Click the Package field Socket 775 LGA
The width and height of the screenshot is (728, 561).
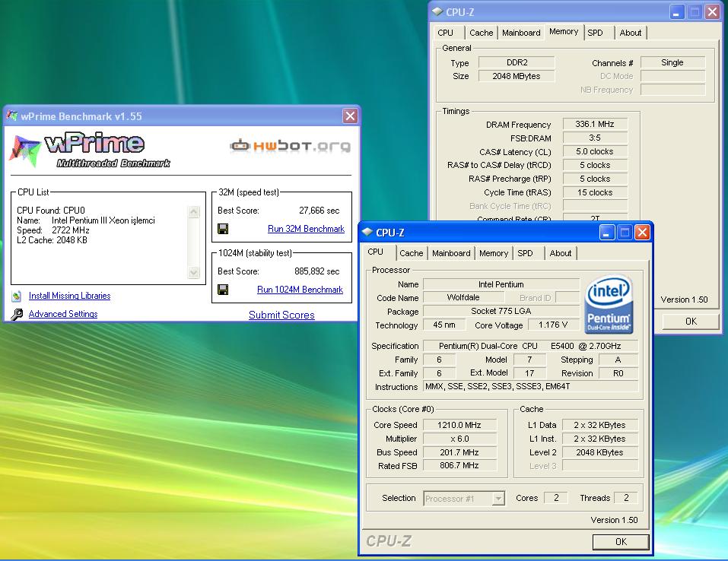(x=501, y=312)
